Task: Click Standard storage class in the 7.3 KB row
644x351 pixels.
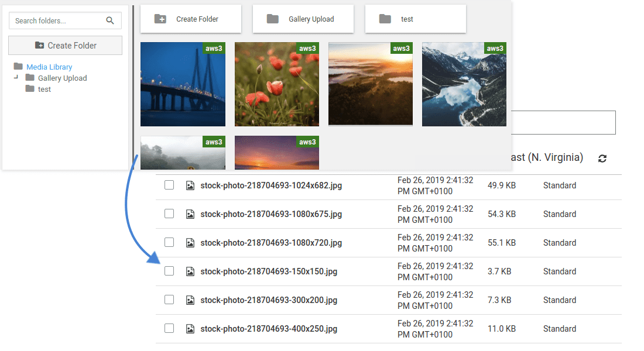Action: click(559, 300)
